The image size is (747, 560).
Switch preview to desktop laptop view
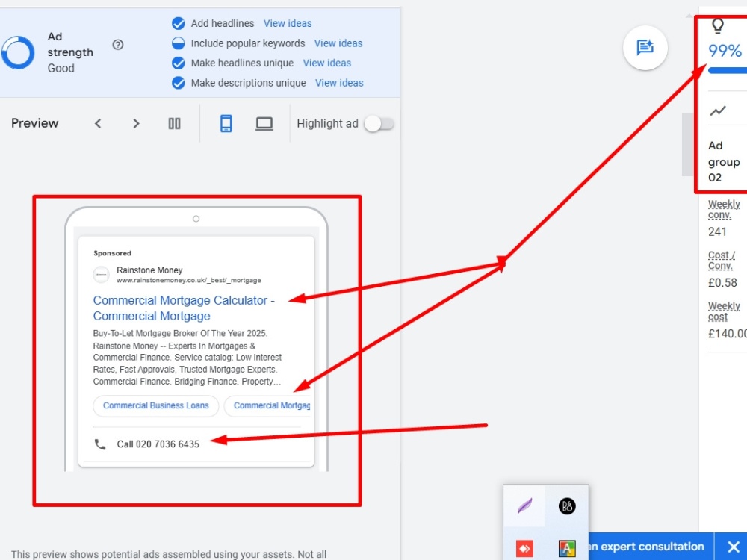tap(264, 124)
